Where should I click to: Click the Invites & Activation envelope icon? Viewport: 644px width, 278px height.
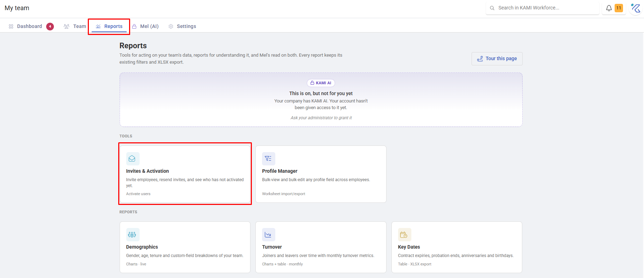click(133, 159)
